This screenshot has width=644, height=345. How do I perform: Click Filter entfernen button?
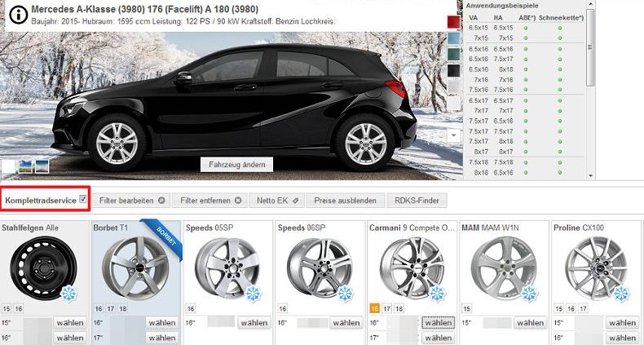tap(210, 201)
